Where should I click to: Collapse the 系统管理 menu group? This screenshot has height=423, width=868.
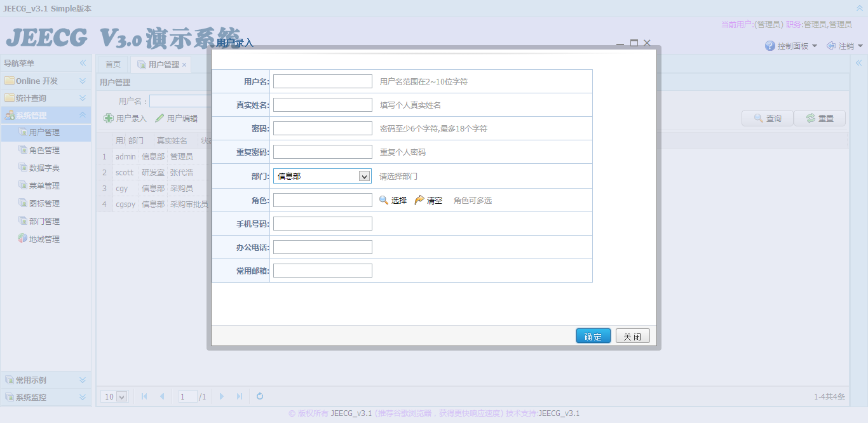[46, 115]
